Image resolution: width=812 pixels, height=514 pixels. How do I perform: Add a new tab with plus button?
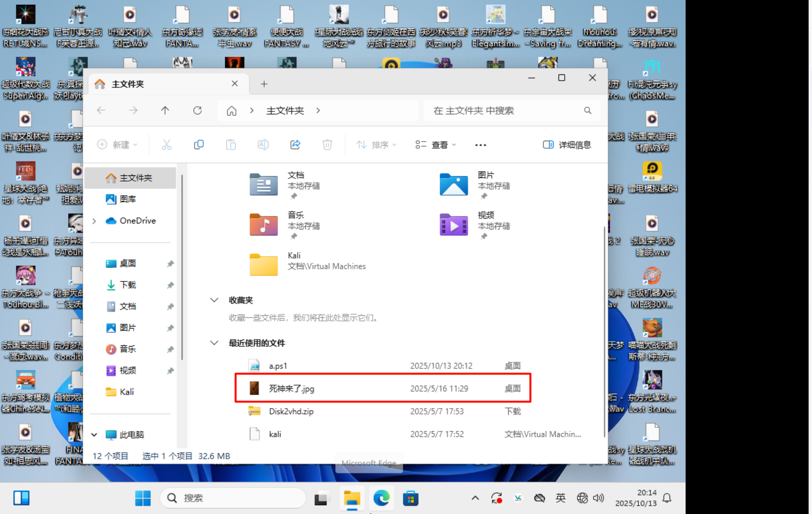pos(264,84)
